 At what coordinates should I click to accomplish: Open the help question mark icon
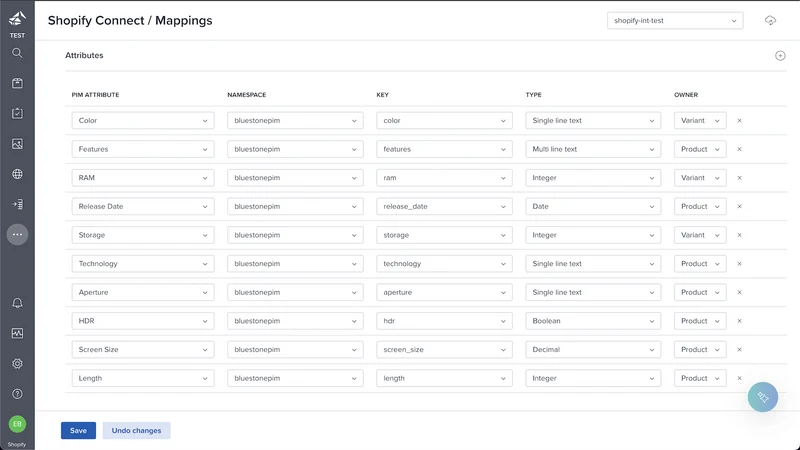coord(17,394)
